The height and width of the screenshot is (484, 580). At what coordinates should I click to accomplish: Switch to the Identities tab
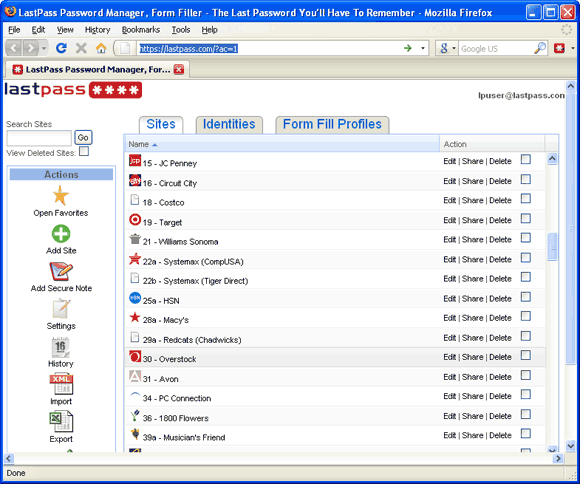(229, 124)
